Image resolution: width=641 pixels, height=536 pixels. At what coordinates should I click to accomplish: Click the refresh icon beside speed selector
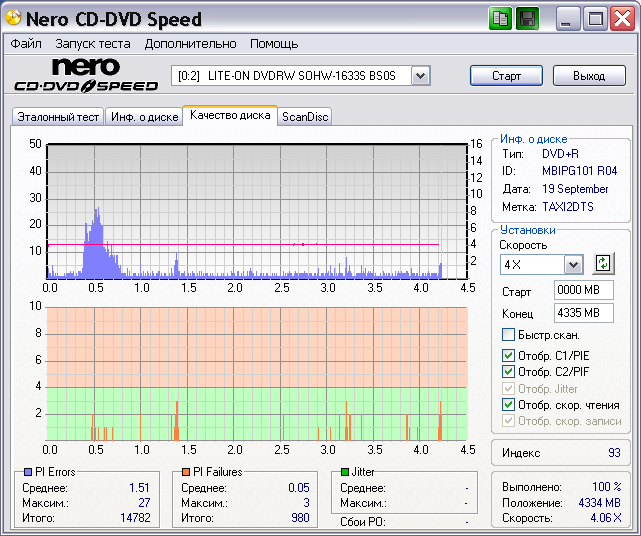coord(603,264)
